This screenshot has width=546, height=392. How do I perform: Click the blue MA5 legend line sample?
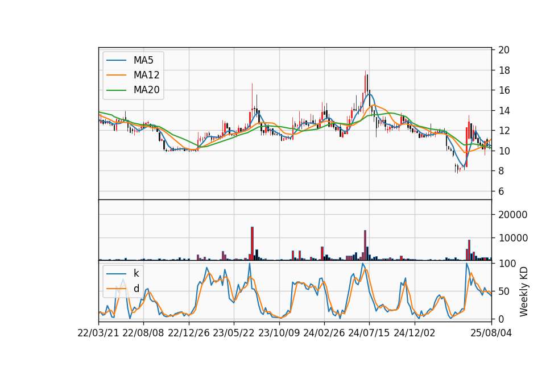116,61
